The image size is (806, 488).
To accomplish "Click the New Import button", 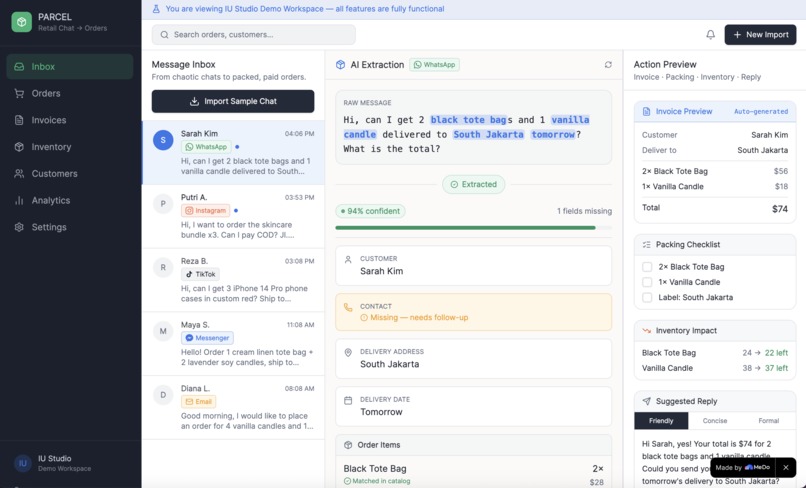I will pos(760,34).
